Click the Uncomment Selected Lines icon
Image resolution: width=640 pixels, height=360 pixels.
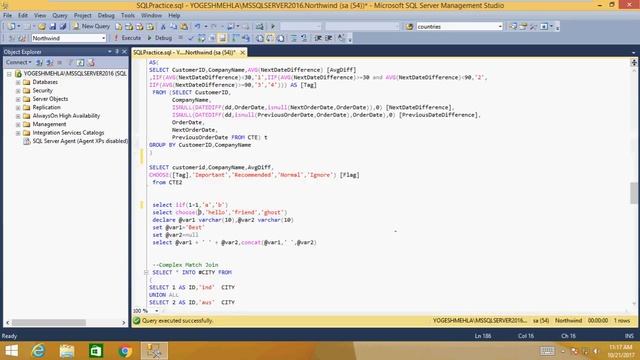coord(304,38)
